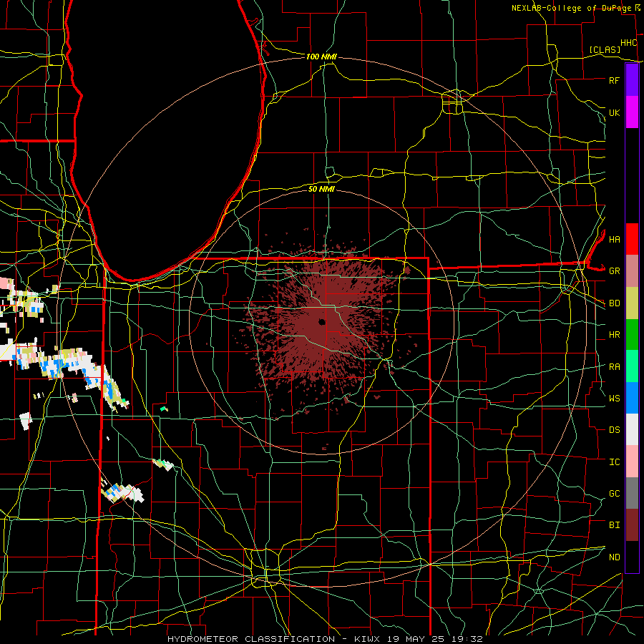Click the NEXLAB-College of DuPage credit text
644x644 pixels.
coord(571,8)
